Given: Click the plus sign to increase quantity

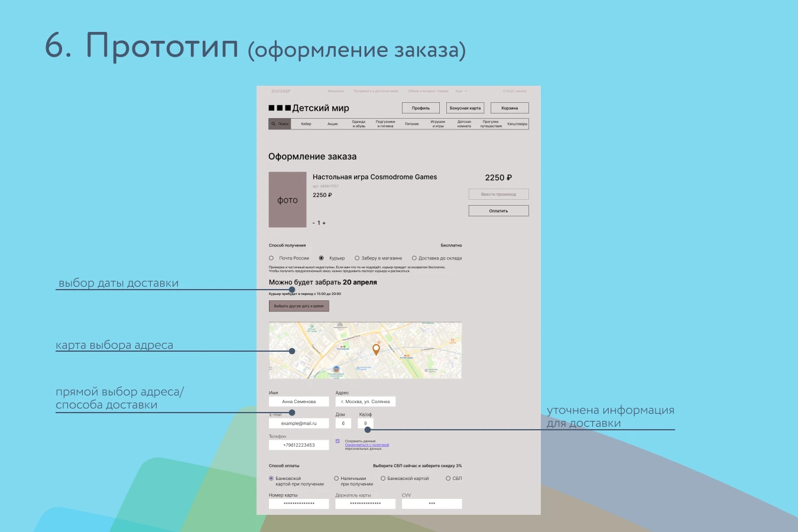Looking at the screenshot, I should pos(324,223).
